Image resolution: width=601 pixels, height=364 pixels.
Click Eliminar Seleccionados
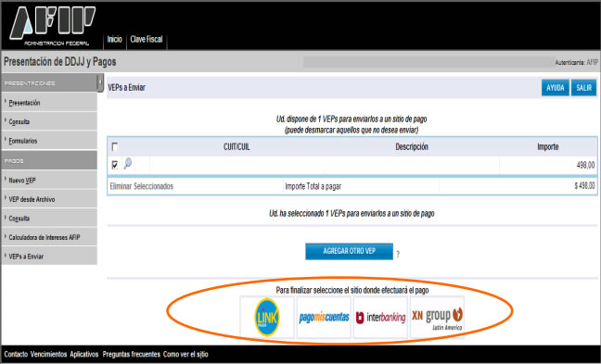(141, 186)
